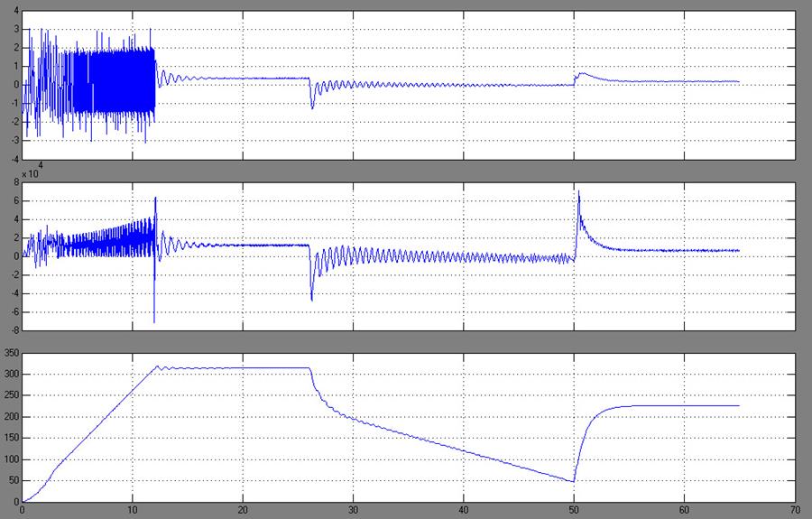Click the 350 y-axis label on bottom plot

(x=11, y=352)
